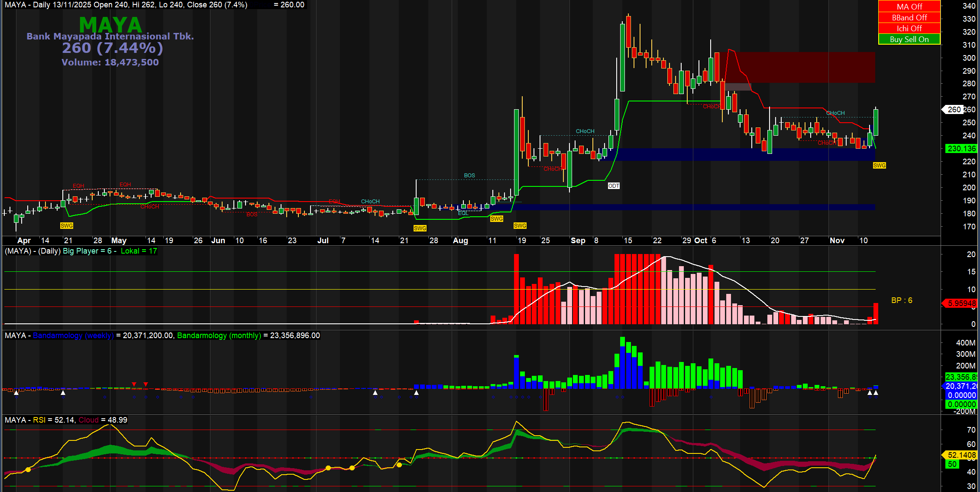Select the rightmost yellow SWG marker
Image resolution: width=980 pixels, height=492 pixels.
pyautogui.click(x=879, y=166)
